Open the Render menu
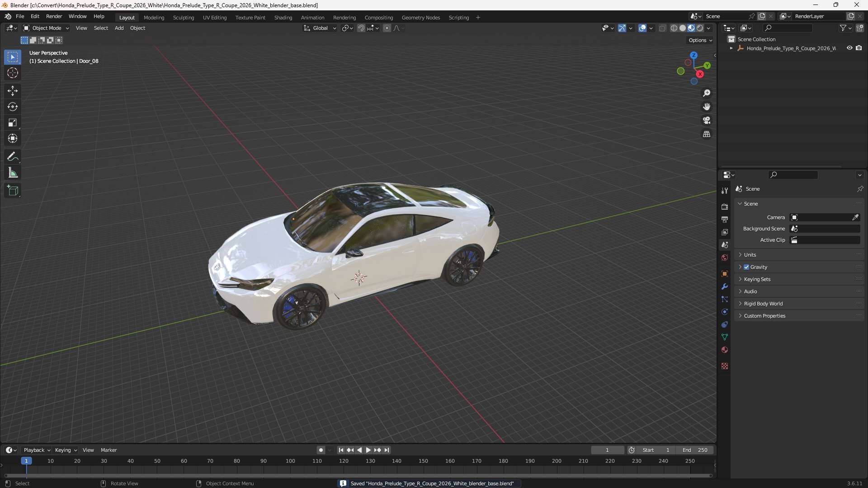Viewport: 868px width, 488px height. click(x=54, y=16)
